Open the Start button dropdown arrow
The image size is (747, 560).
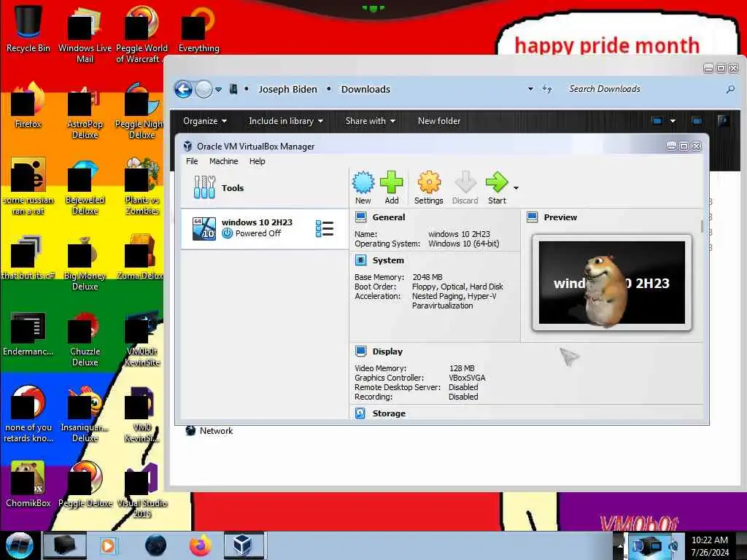(516, 188)
